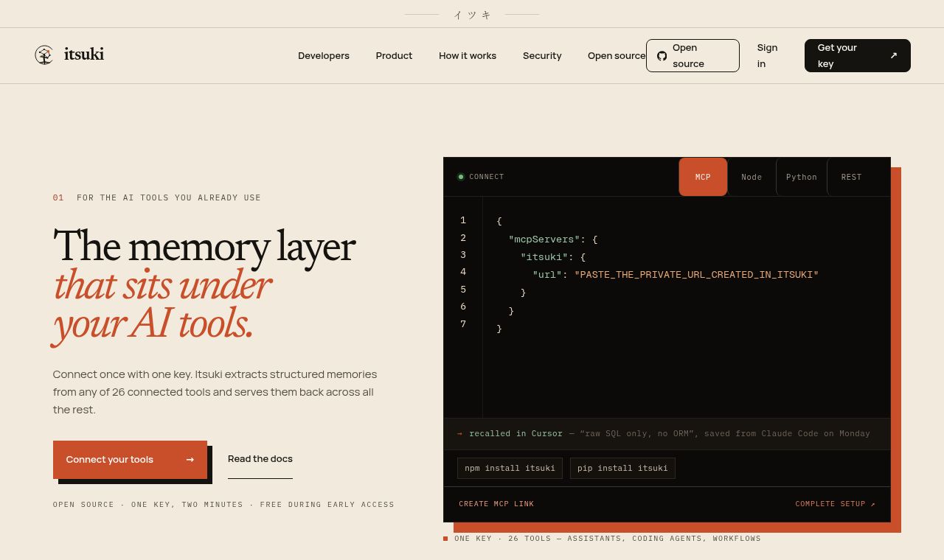This screenshot has width=944, height=560.
Task: Open the Security nav link
Action: point(542,56)
